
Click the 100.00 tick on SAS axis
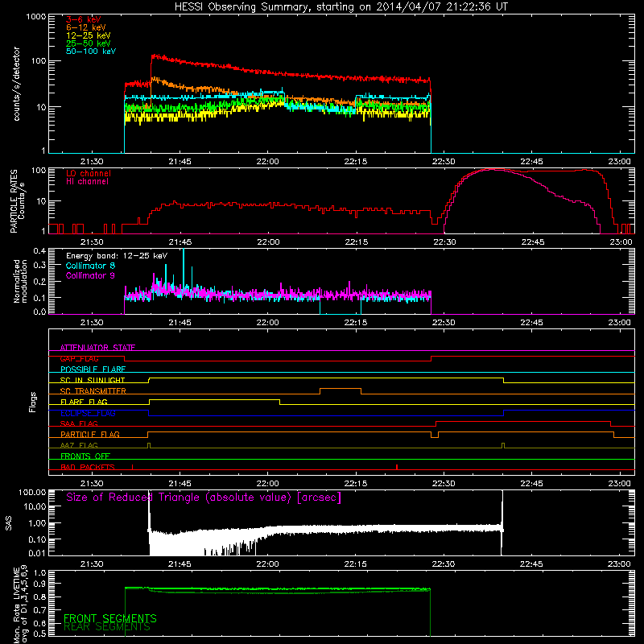point(32,492)
